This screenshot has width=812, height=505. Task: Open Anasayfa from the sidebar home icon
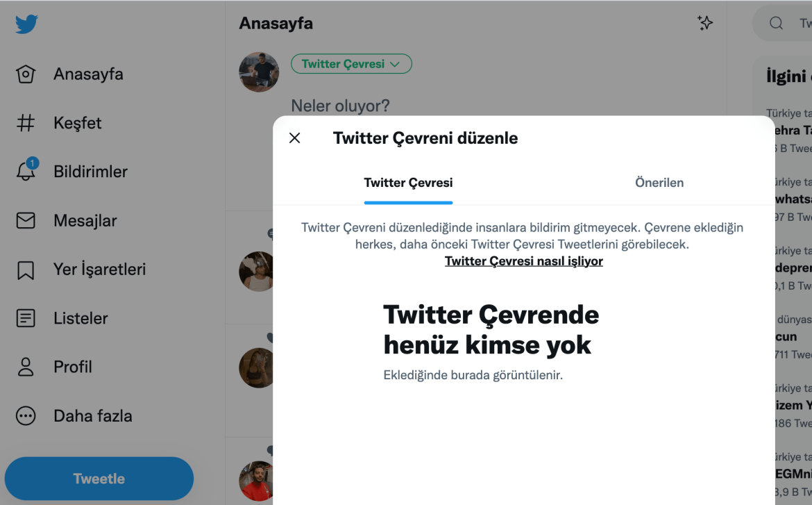(26, 74)
